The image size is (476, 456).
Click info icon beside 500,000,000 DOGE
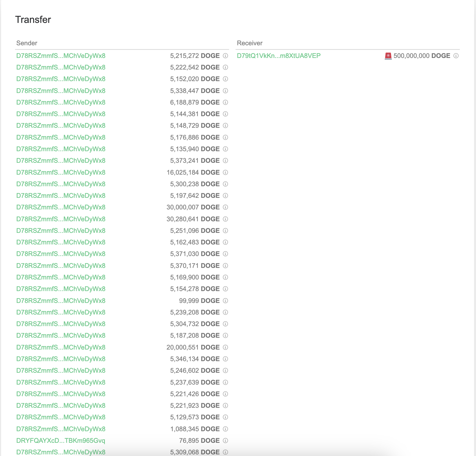pyautogui.click(x=456, y=56)
